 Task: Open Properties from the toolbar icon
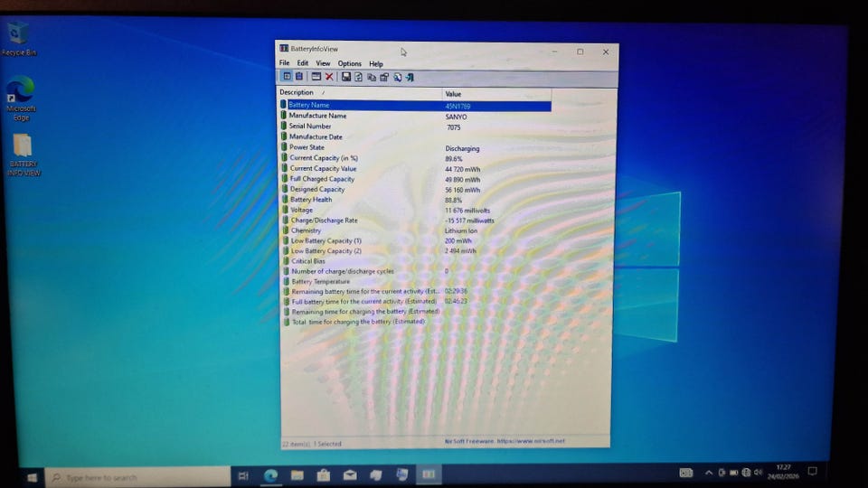pyautogui.click(x=384, y=77)
